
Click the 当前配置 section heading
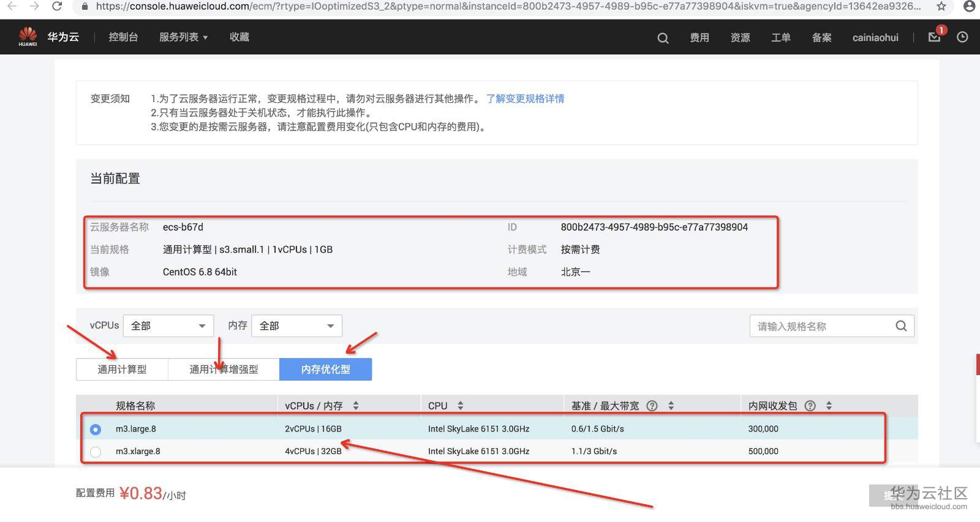[115, 179]
